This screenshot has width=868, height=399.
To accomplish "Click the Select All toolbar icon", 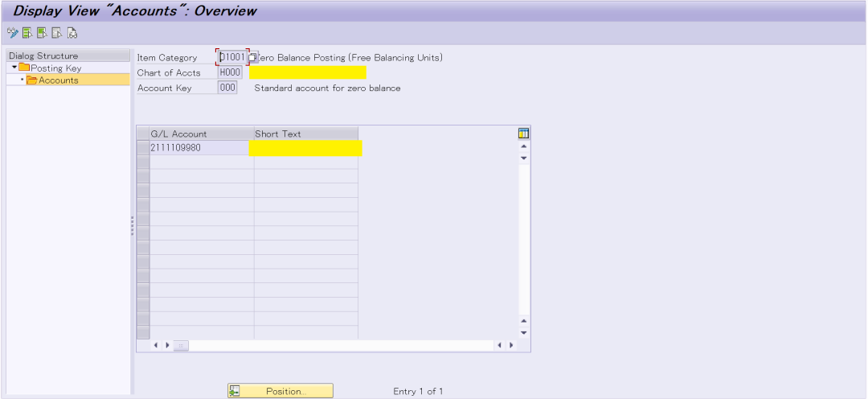I will [x=27, y=33].
